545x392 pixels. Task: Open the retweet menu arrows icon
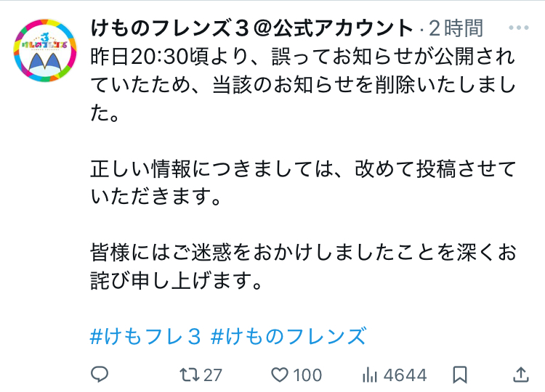(189, 375)
